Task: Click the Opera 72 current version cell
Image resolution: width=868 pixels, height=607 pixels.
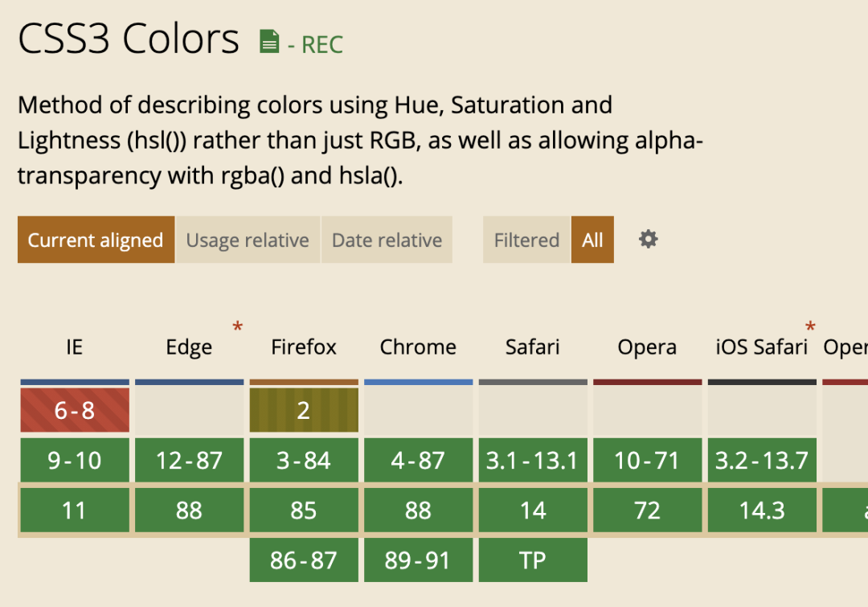Action: pos(647,511)
